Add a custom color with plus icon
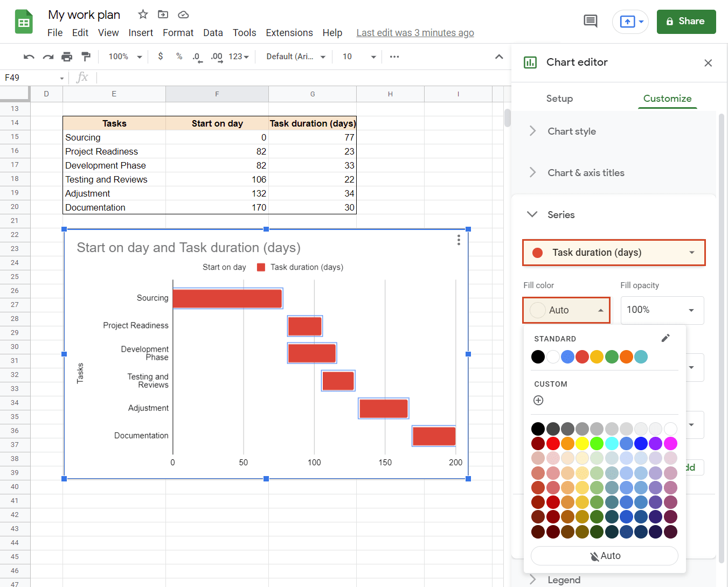 (538, 400)
